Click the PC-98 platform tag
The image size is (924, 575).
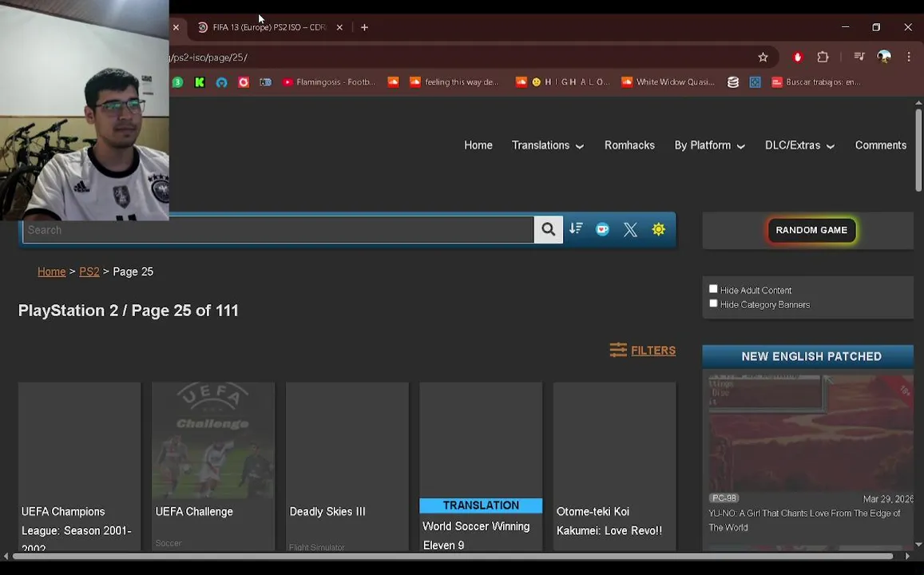pyautogui.click(x=724, y=498)
